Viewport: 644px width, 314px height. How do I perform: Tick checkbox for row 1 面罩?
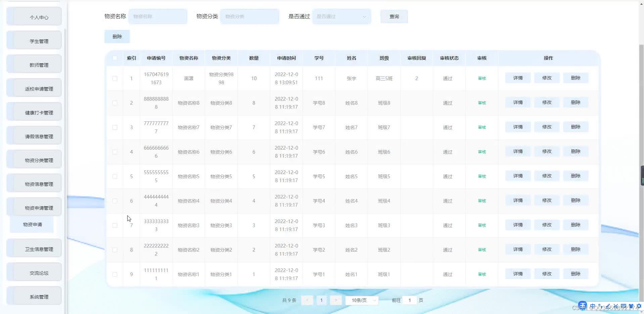point(115,78)
